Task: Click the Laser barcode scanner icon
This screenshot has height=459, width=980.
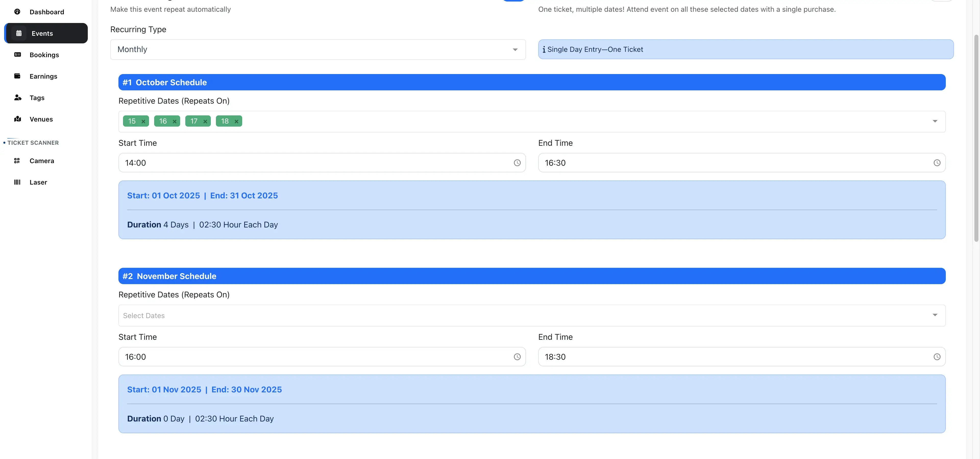Action: point(18,182)
